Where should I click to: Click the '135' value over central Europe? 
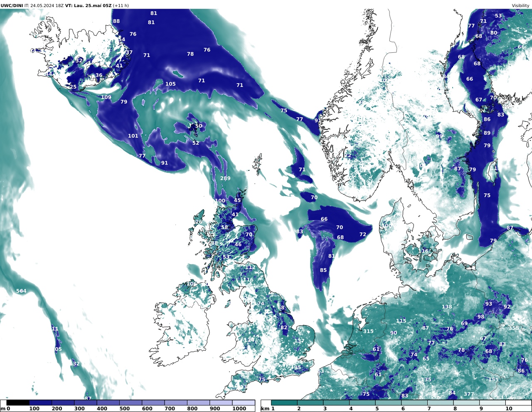[x=426, y=380]
